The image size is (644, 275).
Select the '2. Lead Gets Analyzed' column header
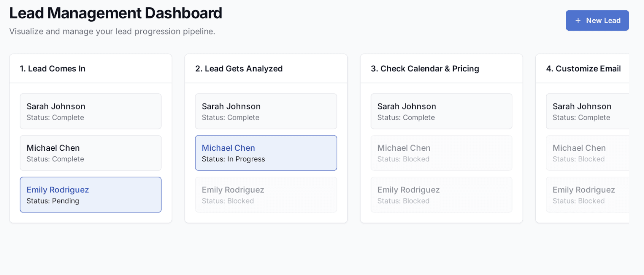pos(239,69)
